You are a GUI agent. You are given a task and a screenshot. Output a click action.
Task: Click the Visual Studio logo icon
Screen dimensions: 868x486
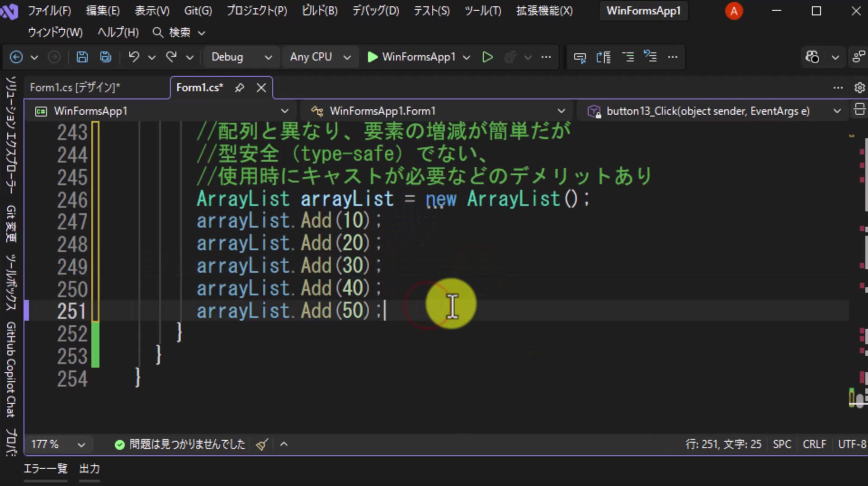8,11
